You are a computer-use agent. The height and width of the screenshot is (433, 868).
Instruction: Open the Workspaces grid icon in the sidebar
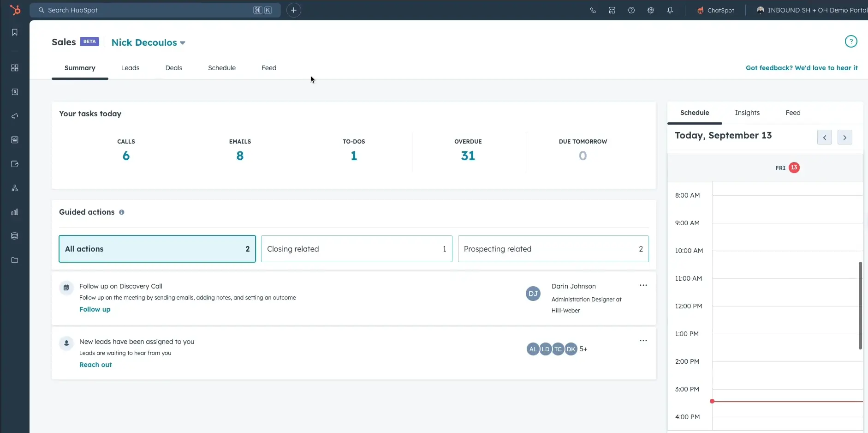coord(14,68)
